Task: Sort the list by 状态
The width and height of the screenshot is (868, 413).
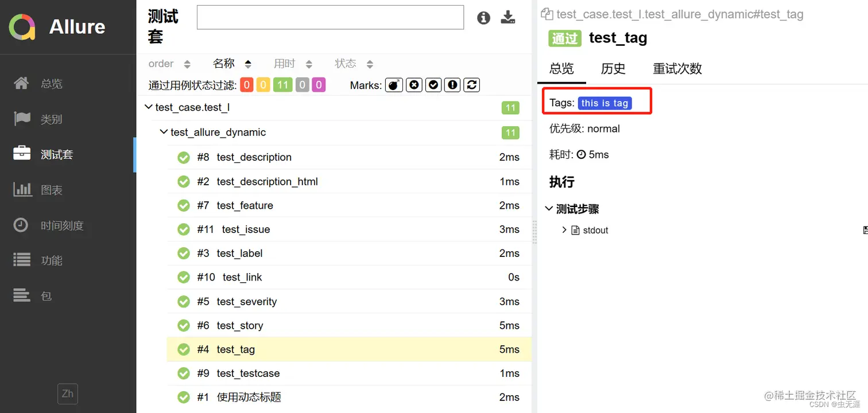Action: point(354,64)
